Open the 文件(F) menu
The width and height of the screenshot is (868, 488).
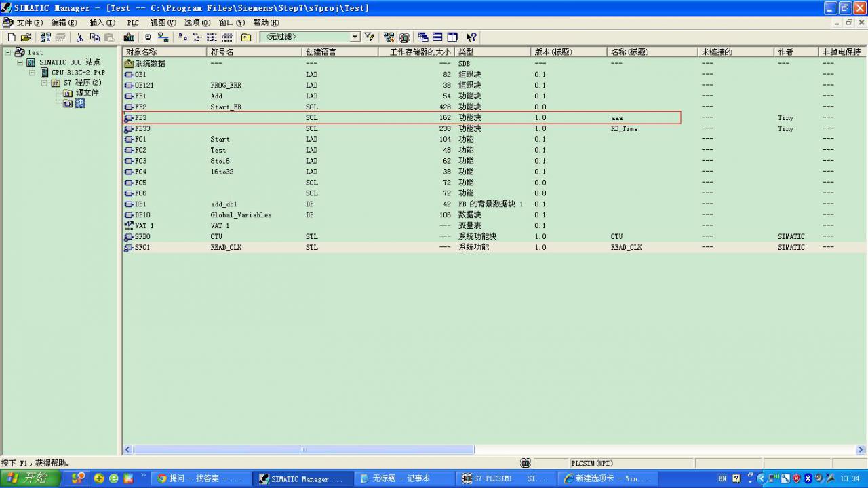click(x=29, y=22)
